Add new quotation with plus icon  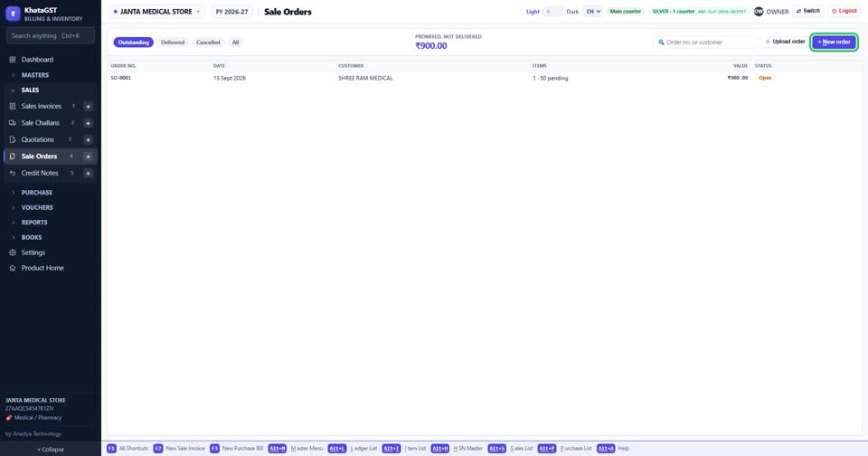(88, 139)
